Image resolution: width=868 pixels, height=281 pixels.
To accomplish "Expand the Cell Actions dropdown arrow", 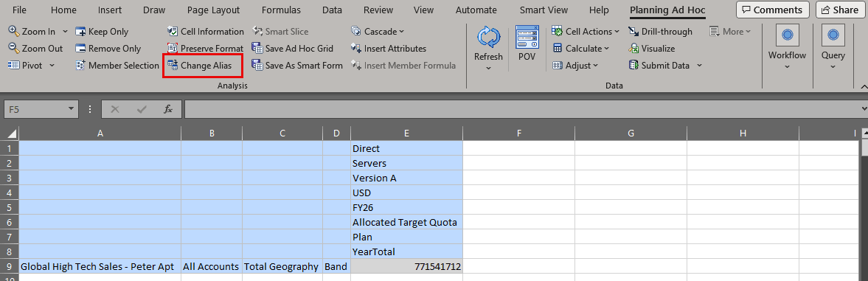I will [617, 32].
